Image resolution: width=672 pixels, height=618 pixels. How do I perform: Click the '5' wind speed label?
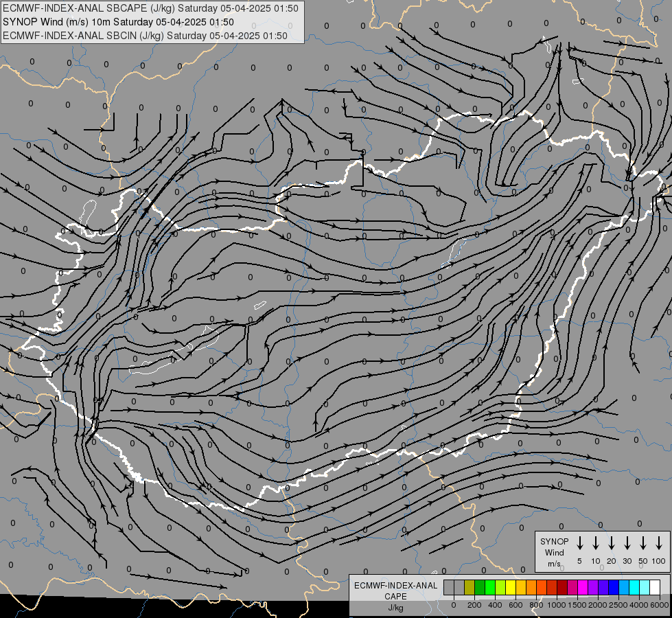(x=579, y=561)
